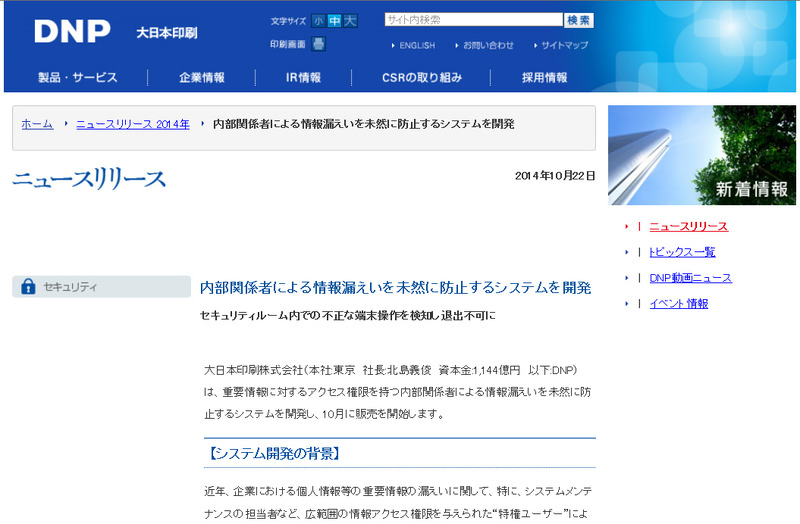Open トピックス一覧 in the sidebar
This screenshot has width=800, height=524.
[x=682, y=252]
